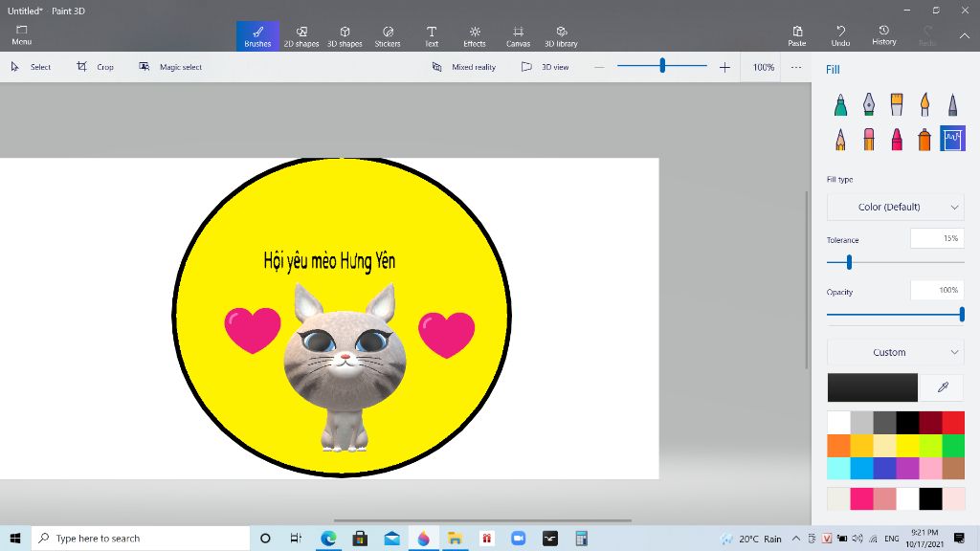
Task: Select the indigo color swatch
Action: 884,469
